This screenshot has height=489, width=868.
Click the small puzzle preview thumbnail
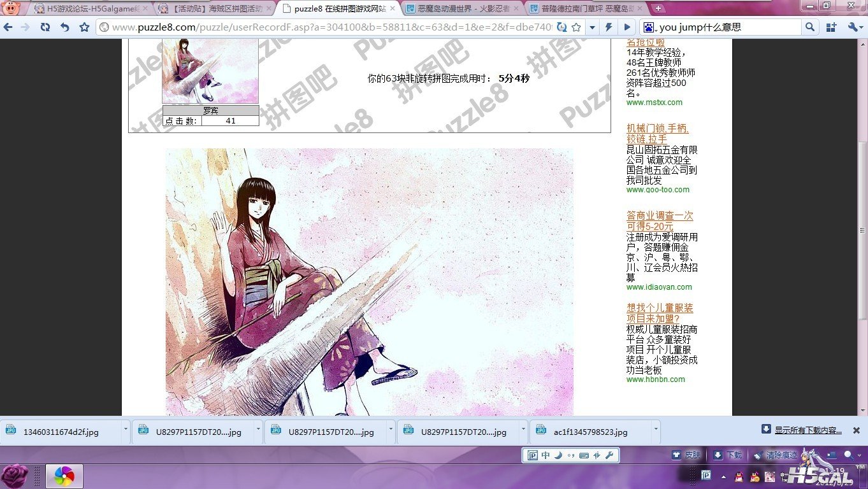pos(210,71)
